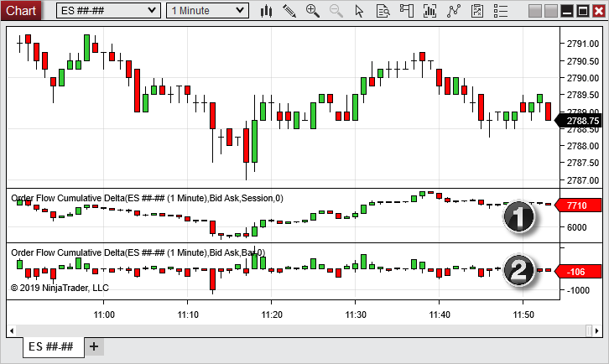Select the drawing tools pencil icon

(x=290, y=11)
